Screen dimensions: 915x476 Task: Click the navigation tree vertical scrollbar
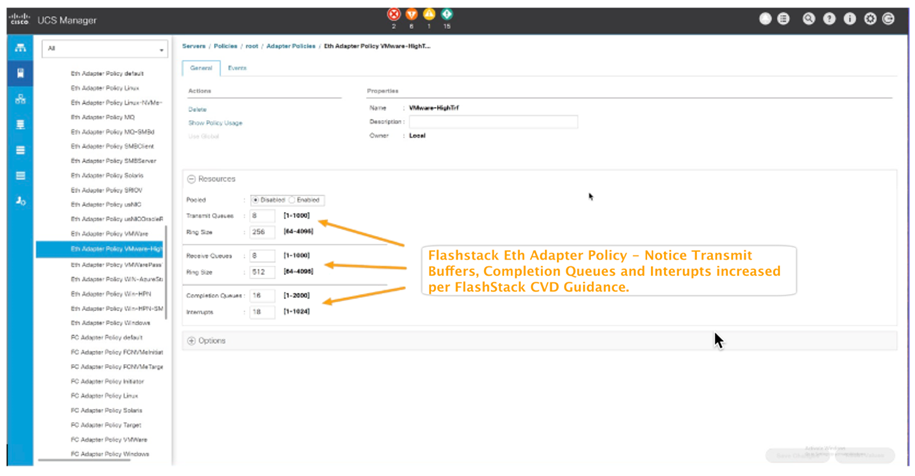166,272
